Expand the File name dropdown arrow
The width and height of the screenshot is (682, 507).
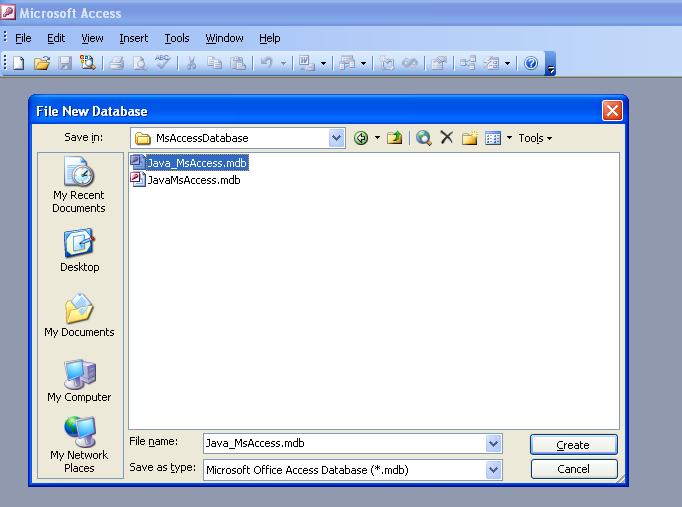tap(493, 444)
